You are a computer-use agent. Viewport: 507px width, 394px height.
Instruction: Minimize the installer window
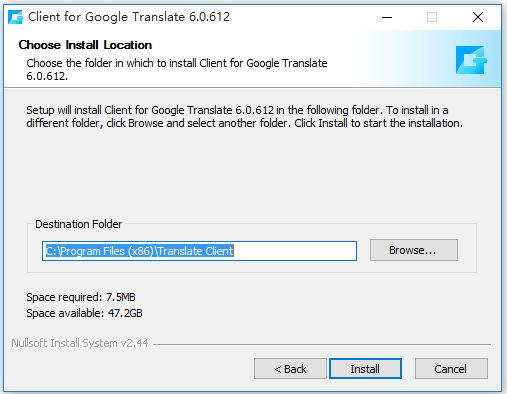387,17
